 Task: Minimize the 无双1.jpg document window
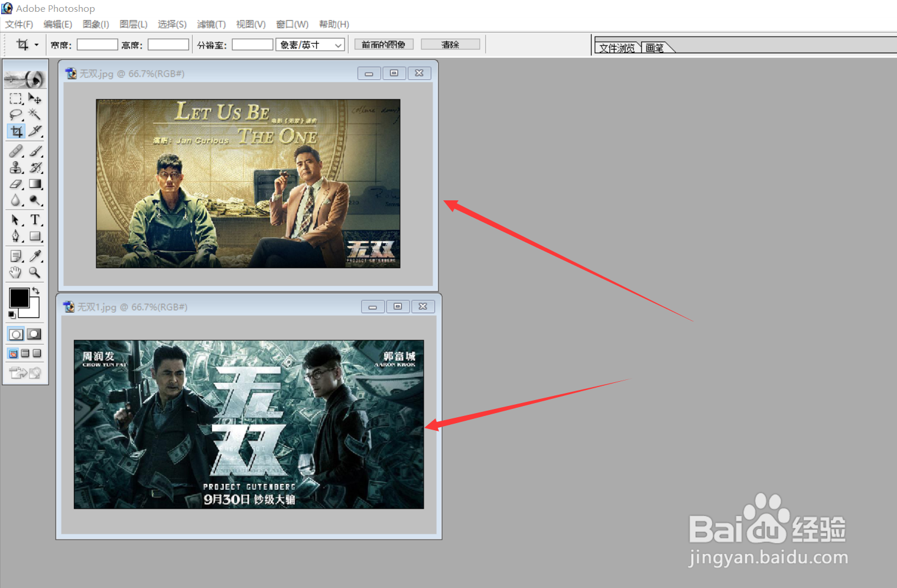pos(372,307)
